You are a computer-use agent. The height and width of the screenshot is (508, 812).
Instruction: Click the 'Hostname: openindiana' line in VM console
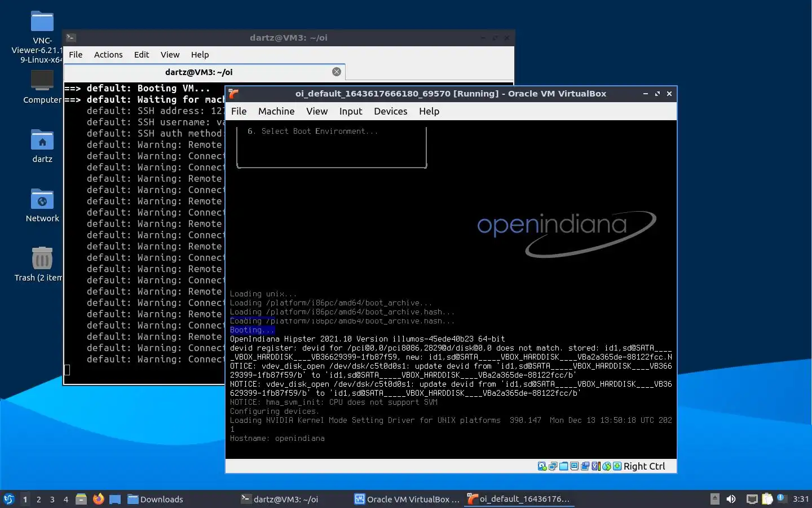click(x=277, y=438)
